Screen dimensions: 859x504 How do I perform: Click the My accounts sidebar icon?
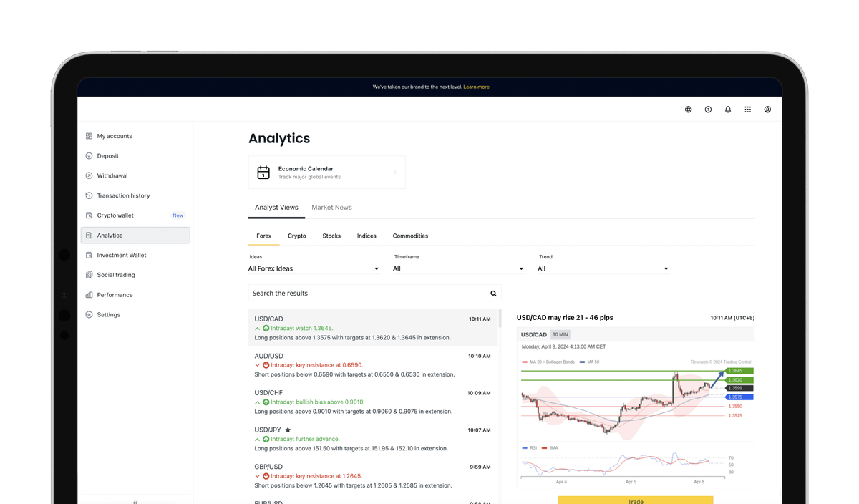click(89, 136)
